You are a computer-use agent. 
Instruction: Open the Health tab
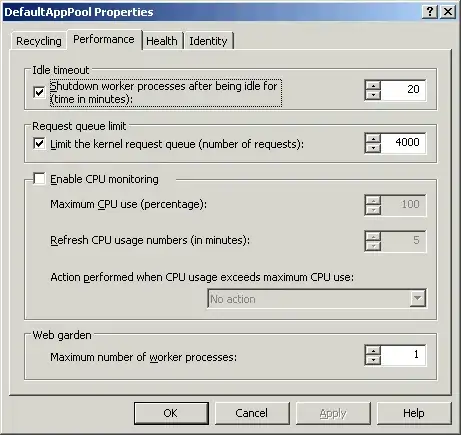(x=162, y=41)
